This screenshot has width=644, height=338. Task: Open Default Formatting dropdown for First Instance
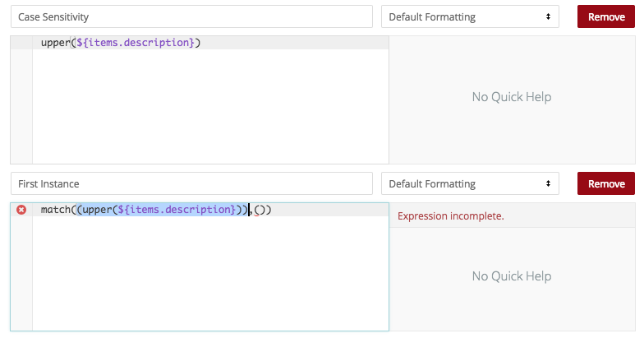(x=470, y=184)
